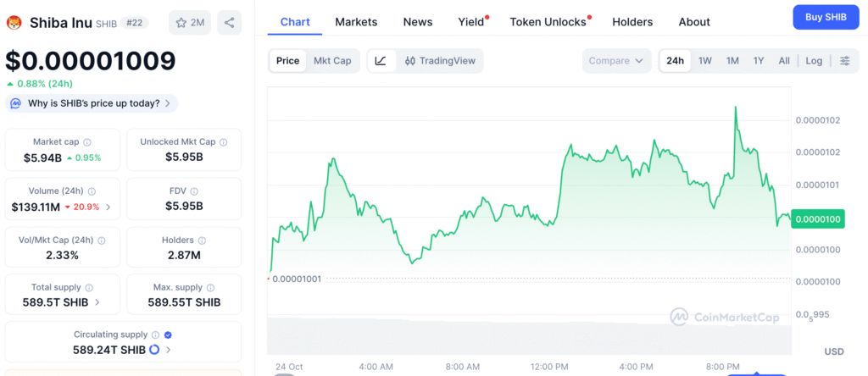Open the Compare dropdown
868x376 pixels.
click(616, 61)
